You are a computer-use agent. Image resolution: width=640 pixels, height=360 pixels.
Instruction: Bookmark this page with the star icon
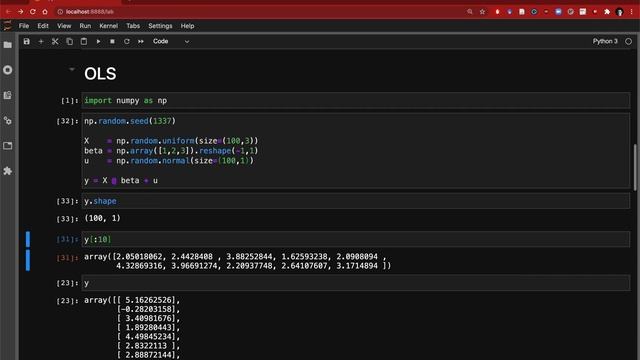(x=482, y=12)
